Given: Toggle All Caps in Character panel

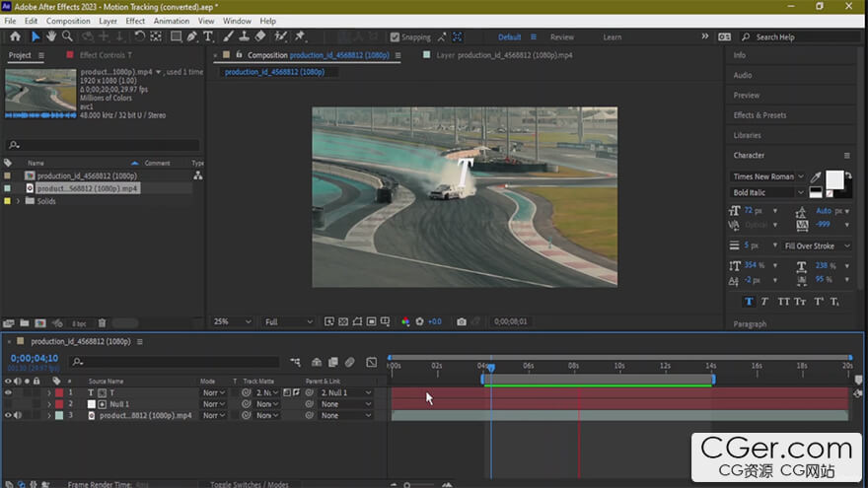Looking at the screenshot, I should (783, 302).
